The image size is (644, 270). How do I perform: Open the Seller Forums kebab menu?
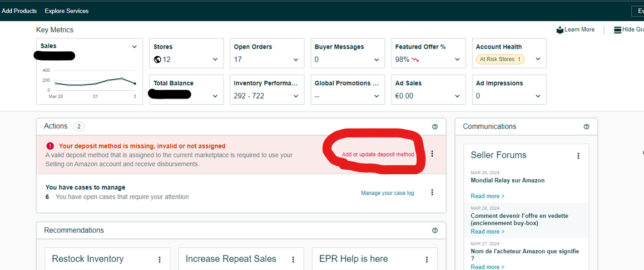coord(578,156)
